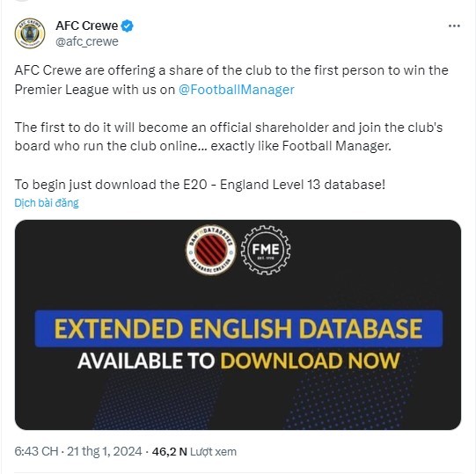View the 46,2 N Lượt xem count
476x474 pixels.
(x=194, y=451)
